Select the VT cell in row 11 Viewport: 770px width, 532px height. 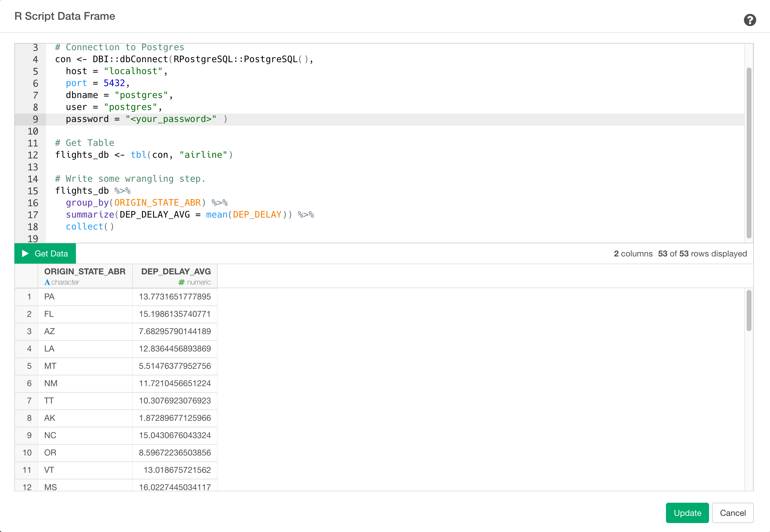[x=85, y=470]
